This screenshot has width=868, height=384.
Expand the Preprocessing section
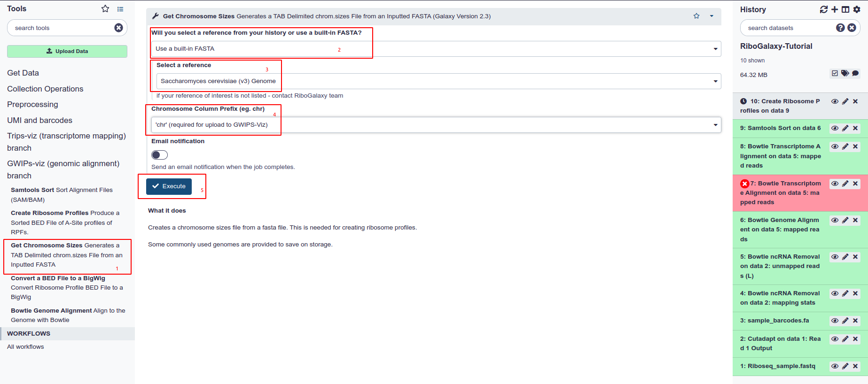tap(32, 104)
